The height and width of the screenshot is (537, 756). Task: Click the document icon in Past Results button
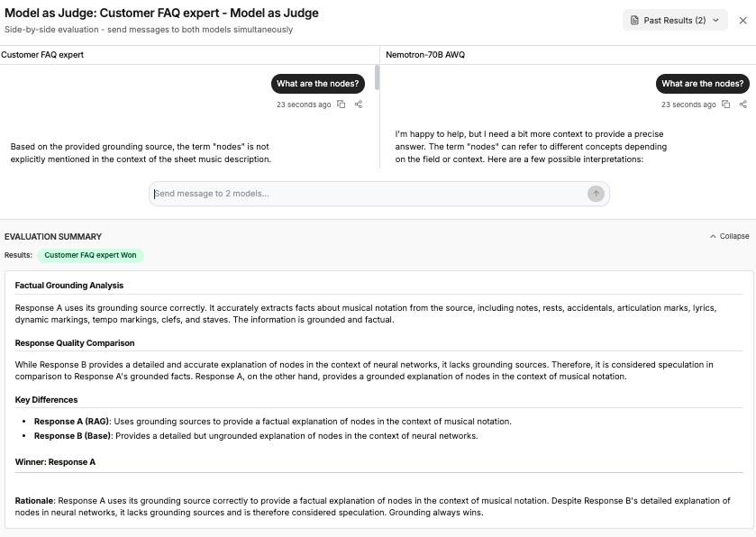635,20
